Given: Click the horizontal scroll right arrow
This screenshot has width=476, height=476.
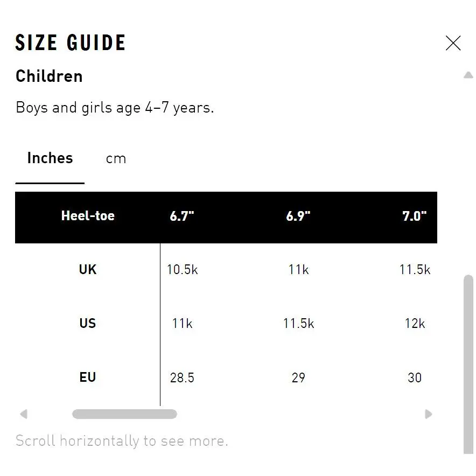Looking at the screenshot, I should pos(428,414).
